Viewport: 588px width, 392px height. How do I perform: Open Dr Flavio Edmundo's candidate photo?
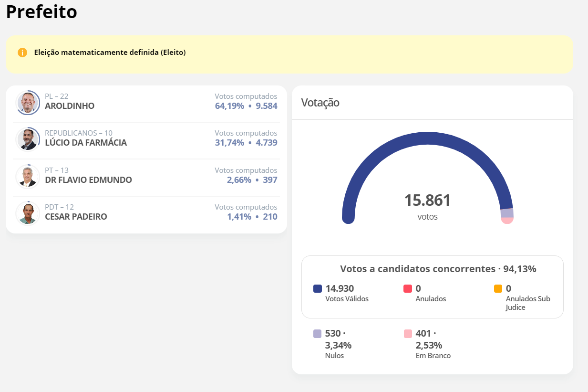coord(28,177)
